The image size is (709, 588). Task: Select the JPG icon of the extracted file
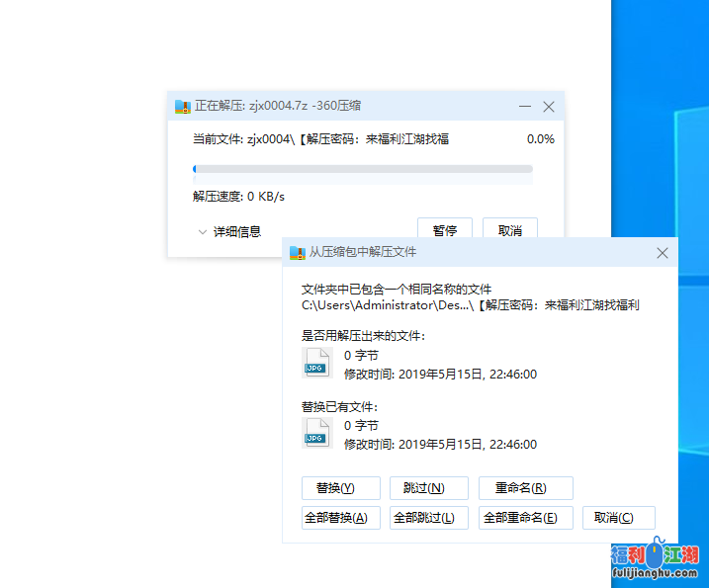[x=315, y=363]
